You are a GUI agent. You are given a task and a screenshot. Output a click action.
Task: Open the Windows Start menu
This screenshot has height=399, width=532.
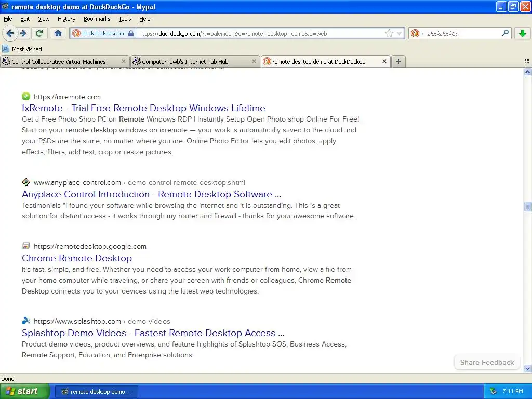(24, 391)
